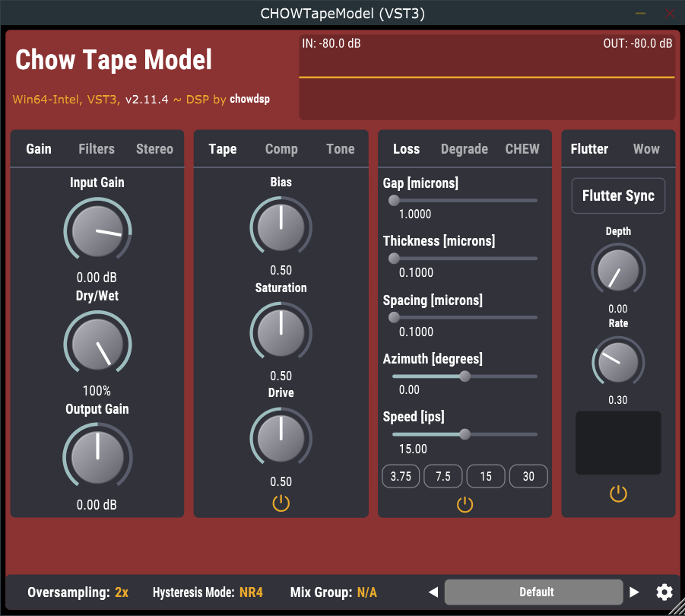685x616 pixels.
Task: Toggle the Flutter section power icon
Action: (x=618, y=494)
